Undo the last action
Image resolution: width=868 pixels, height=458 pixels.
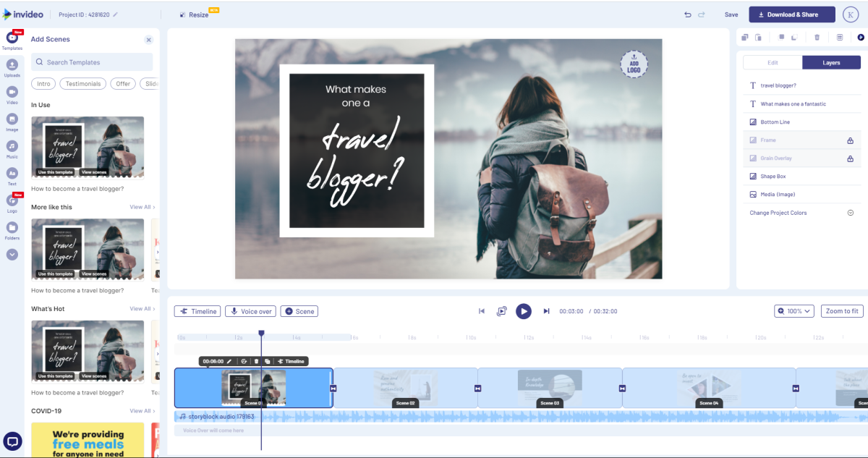688,14
